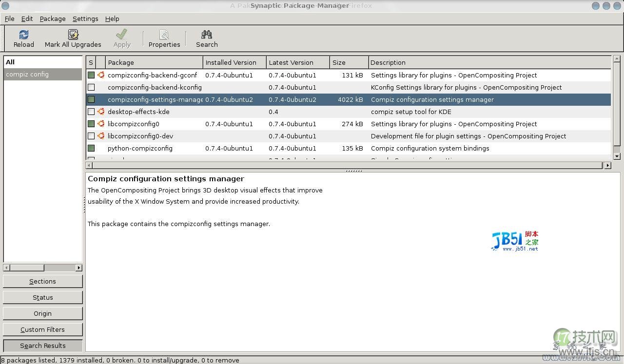Image resolution: width=624 pixels, height=364 pixels.
Task: Open the Package menu
Action: point(52,19)
